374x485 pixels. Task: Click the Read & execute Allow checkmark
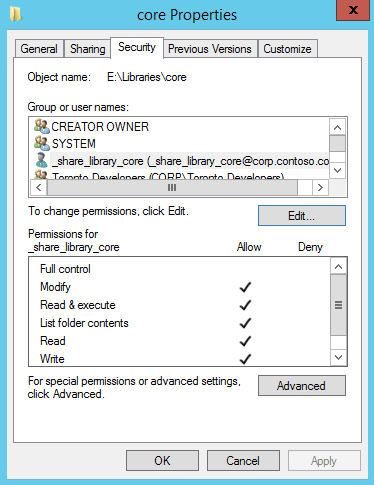coord(245,305)
